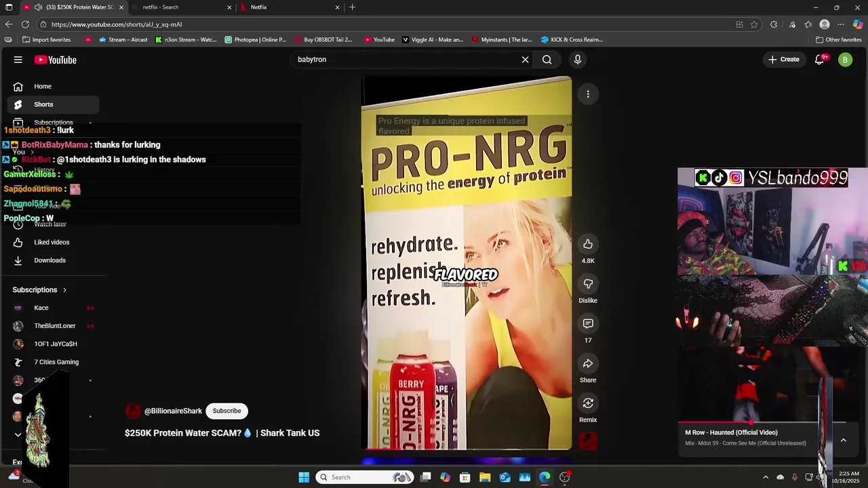Open @BillionaireShark channel name
The image size is (868, 488).
click(173, 411)
